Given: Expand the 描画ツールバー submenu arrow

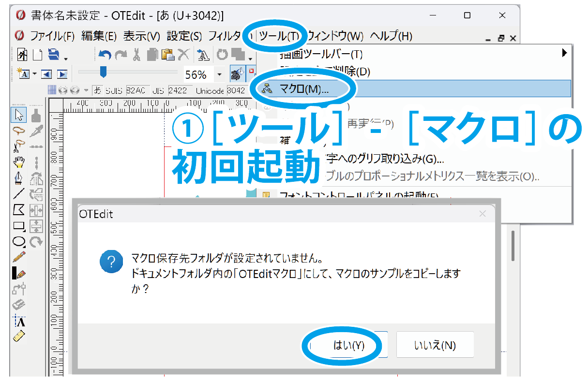Looking at the screenshot, I should [564, 53].
